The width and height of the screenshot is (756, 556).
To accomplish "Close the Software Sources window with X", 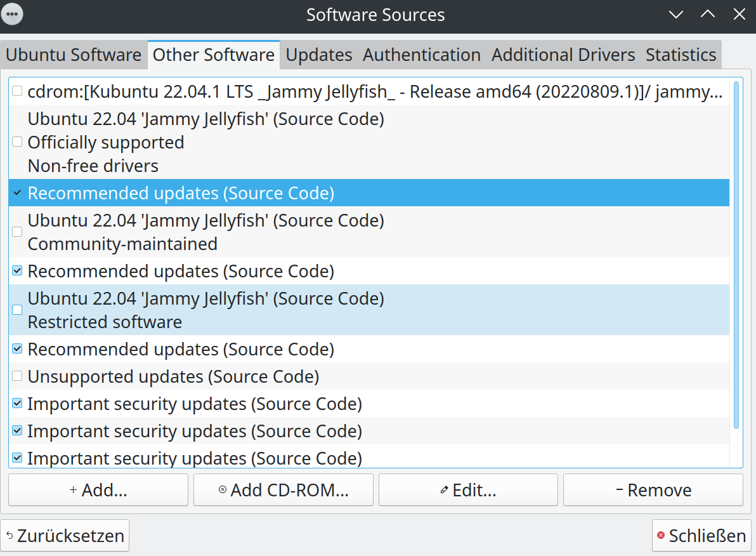I will click(x=739, y=15).
